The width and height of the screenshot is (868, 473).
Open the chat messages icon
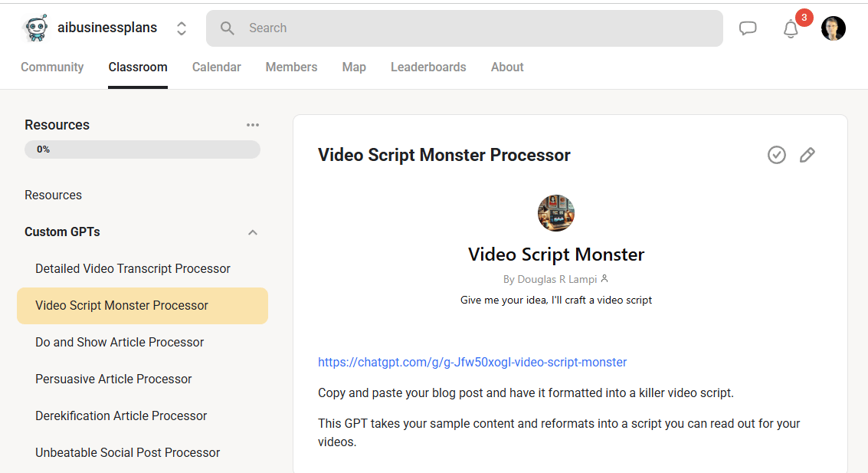pyautogui.click(x=748, y=28)
